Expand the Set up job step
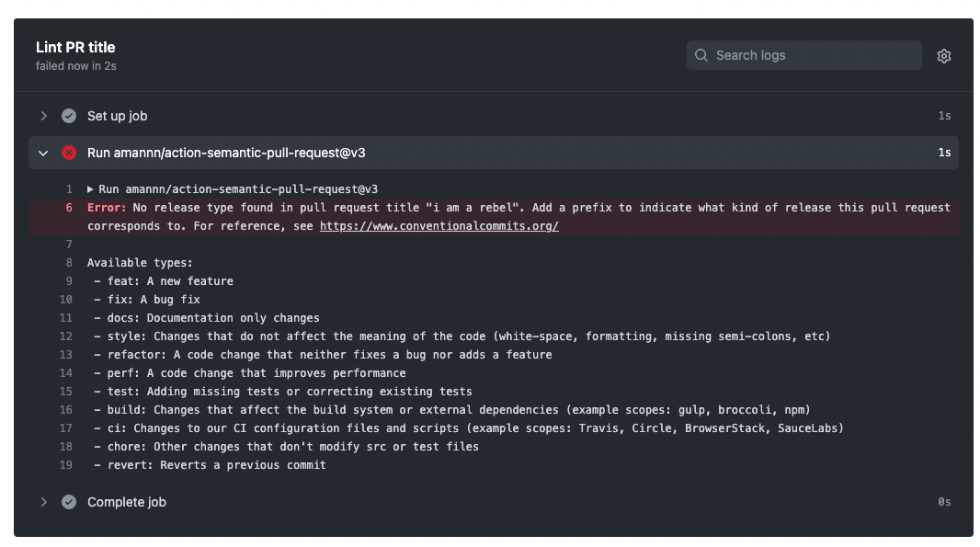 pyautogui.click(x=43, y=116)
